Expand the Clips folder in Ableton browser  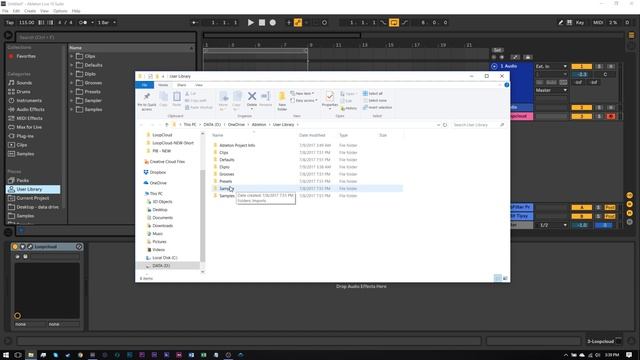tap(72, 56)
